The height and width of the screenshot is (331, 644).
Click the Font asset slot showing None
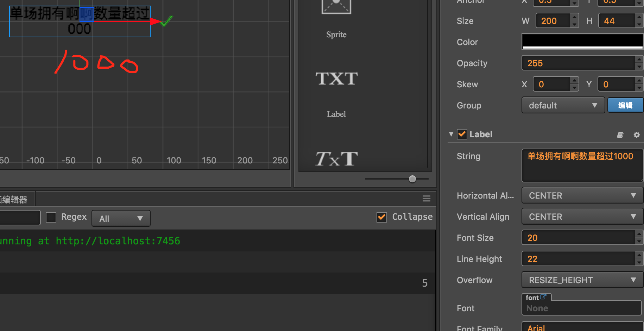point(582,308)
